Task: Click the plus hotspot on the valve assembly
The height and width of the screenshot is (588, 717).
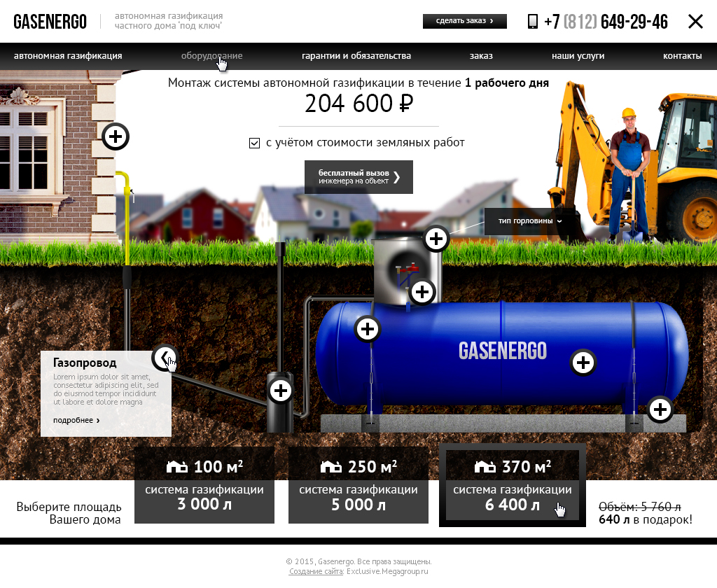Action: click(422, 291)
